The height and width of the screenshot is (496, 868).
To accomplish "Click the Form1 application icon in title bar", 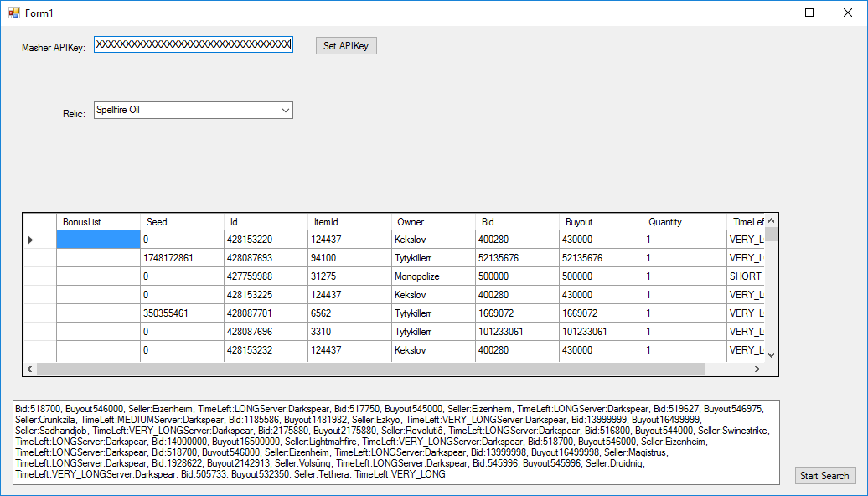I will tap(13, 13).
